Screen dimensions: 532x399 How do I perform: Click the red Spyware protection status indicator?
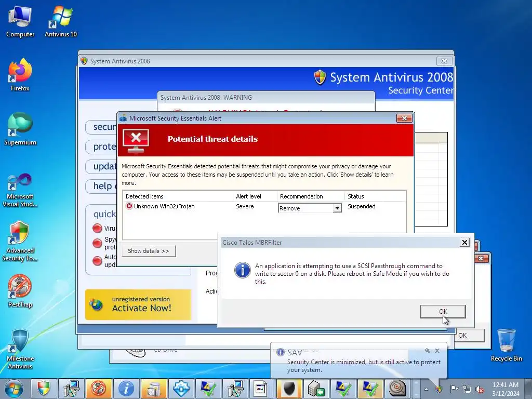[97, 243]
